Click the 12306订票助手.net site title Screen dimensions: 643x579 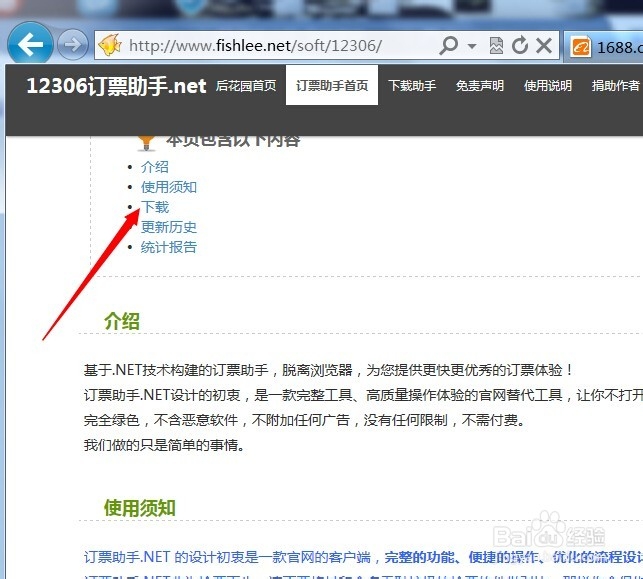click(116, 86)
